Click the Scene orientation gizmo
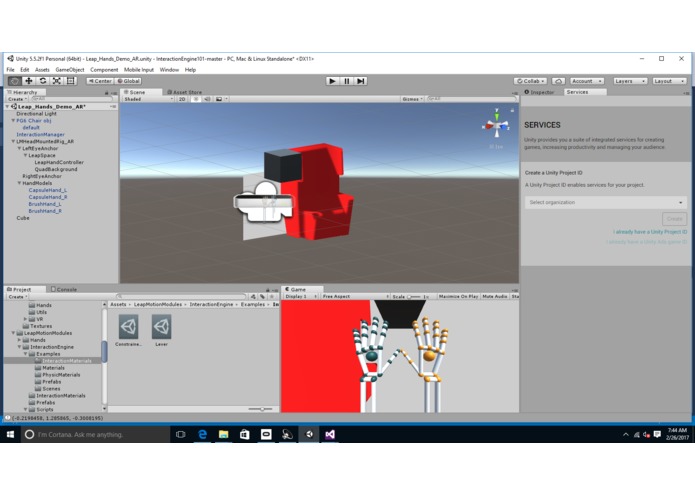Screen dimensions: 695x494 (x=496, y=125)
